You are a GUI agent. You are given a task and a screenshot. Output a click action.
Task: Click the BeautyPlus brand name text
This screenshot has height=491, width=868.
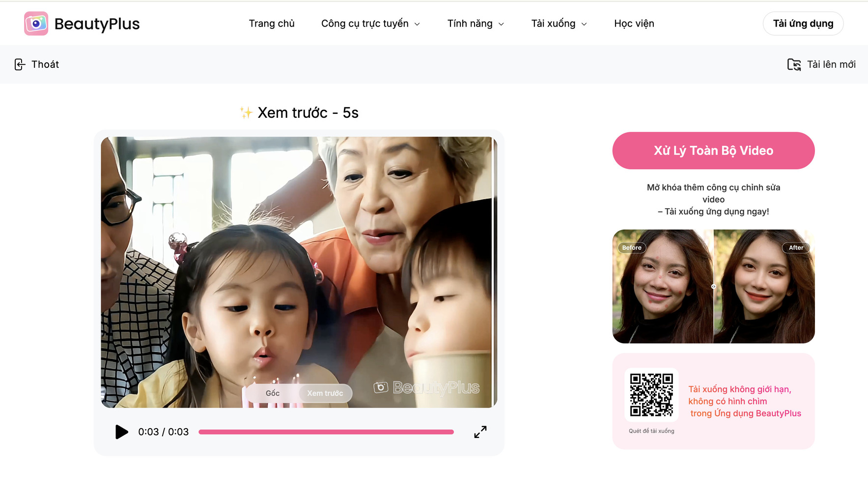click(97, 24)
